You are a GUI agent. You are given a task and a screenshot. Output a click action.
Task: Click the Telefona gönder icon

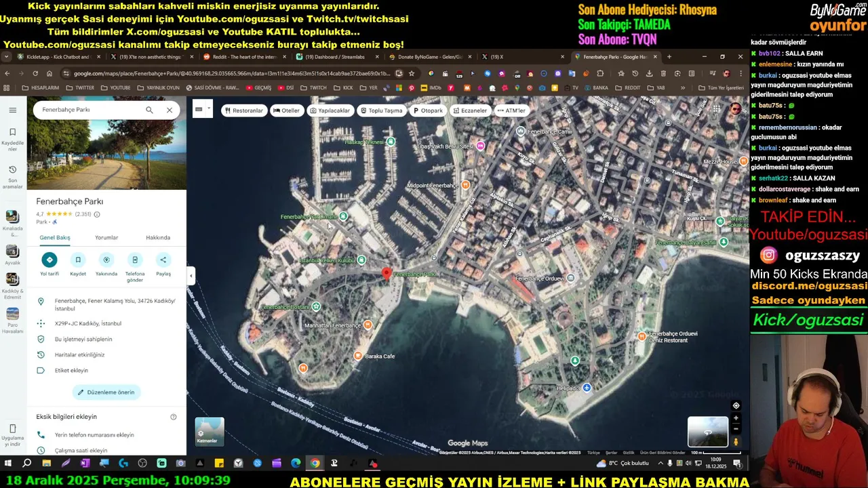[135, 260]
